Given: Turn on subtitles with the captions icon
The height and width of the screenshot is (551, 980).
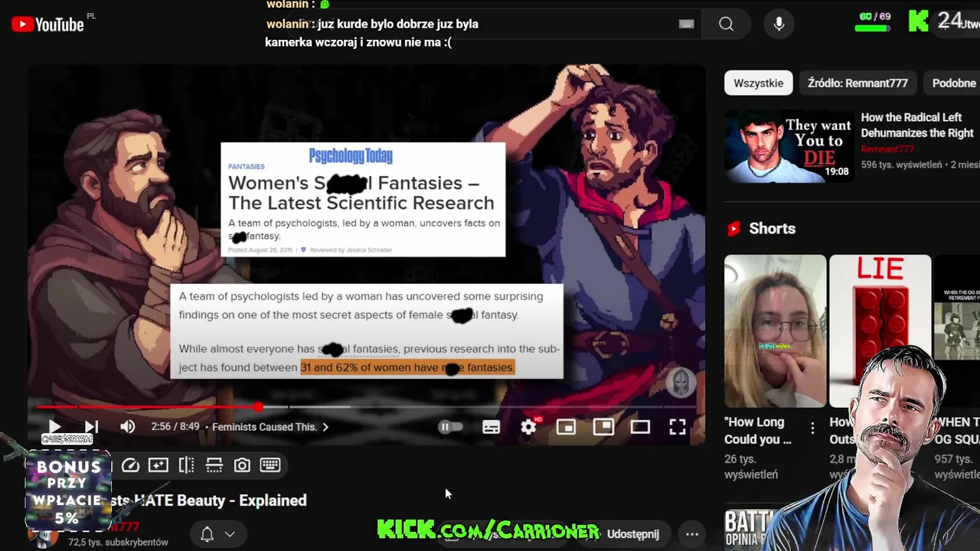Looking at the screenshot, I should pos(491,427).
